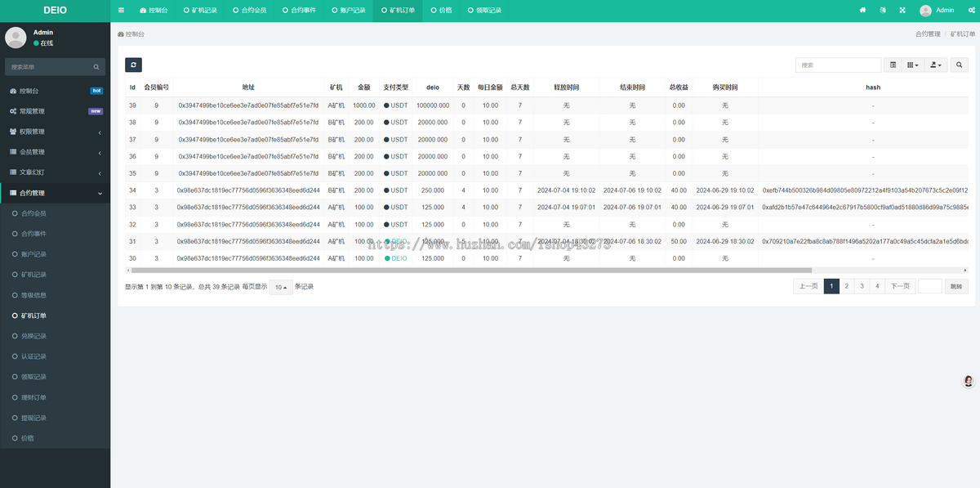Click the 上一页 previous page button
Screen dimensions: 980x488
tap(808, 286)
